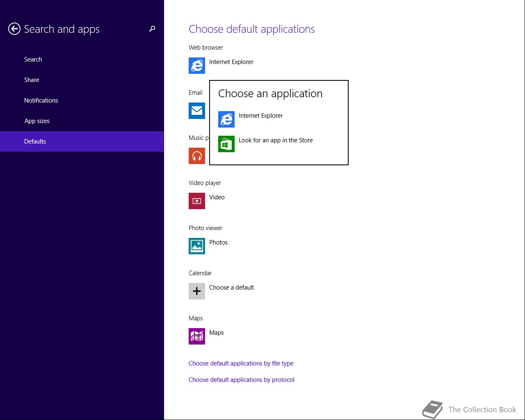Click the orange Music headphones icon
The height and width of the screenshot is (420, 525).
pos(197,156)
